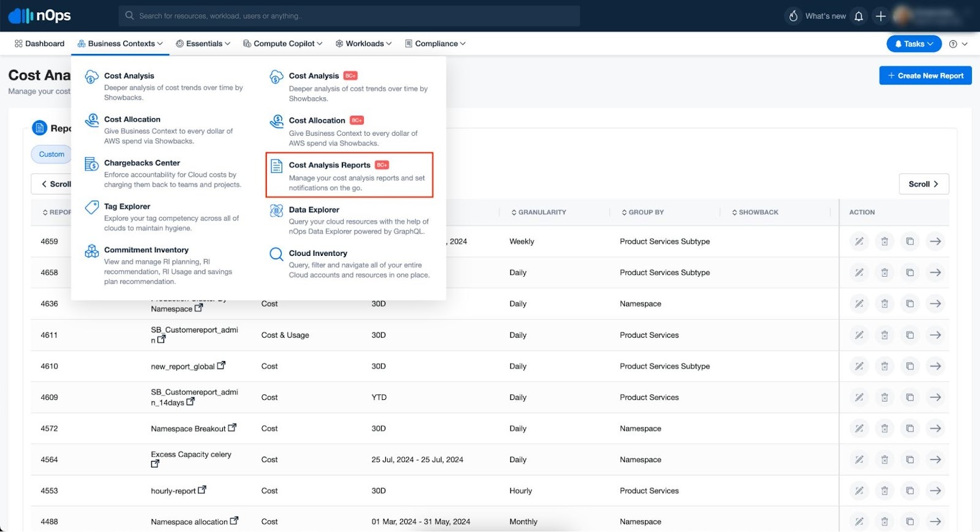The image size is (980, 532).
Task: Delete report 4659 using trash icon
Action: tap(884, 241)
